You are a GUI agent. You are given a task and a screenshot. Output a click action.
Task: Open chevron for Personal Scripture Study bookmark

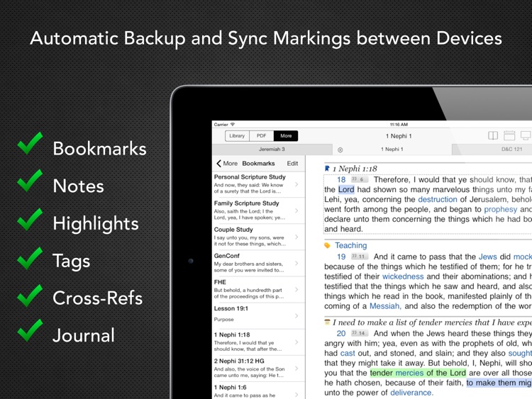click(297, 184)
